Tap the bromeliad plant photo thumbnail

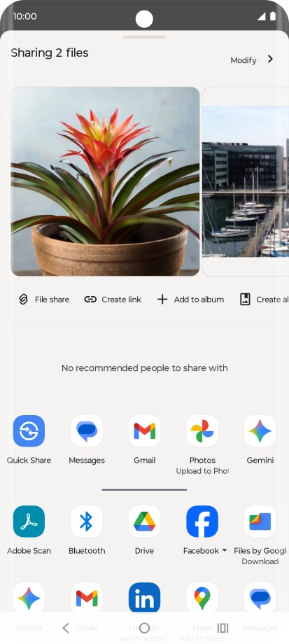coord(105,181)
